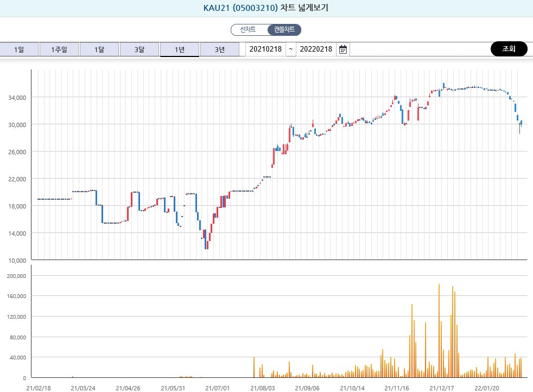Image resolution: width=533 pixels, height=392 pixels.
Task: Click the 21/03/24 date axis label
Action: click(83, 388)
